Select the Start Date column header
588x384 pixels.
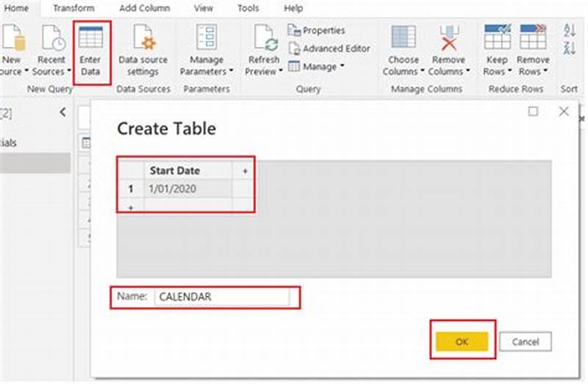click(x=188, y=170)
